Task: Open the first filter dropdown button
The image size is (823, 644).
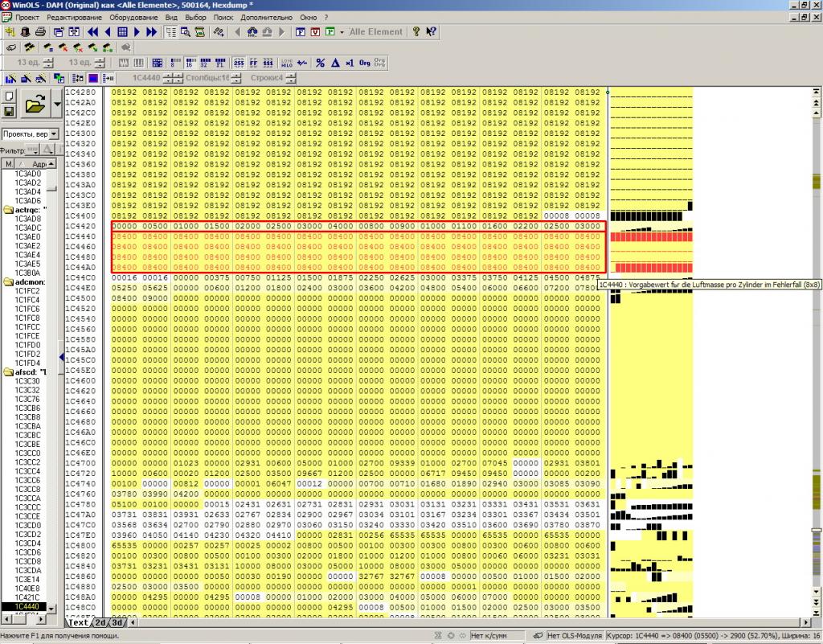Action: (32, 150)
